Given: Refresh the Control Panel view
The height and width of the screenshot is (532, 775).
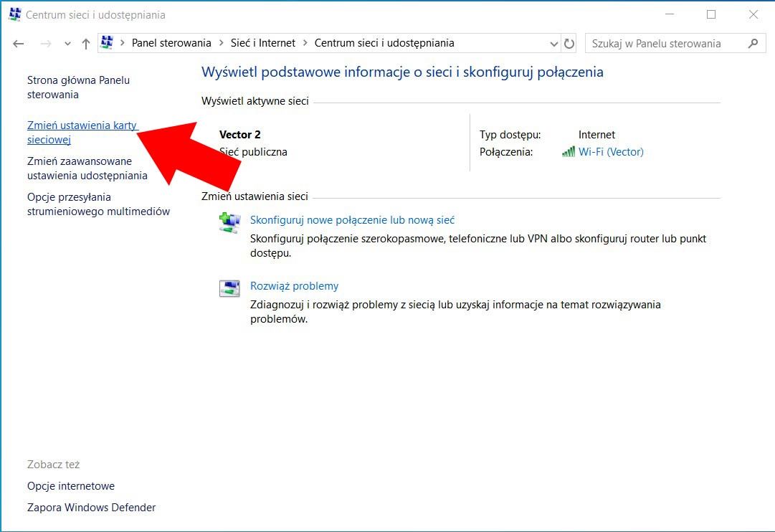Looking at the screenshot, I should [569, 44].
